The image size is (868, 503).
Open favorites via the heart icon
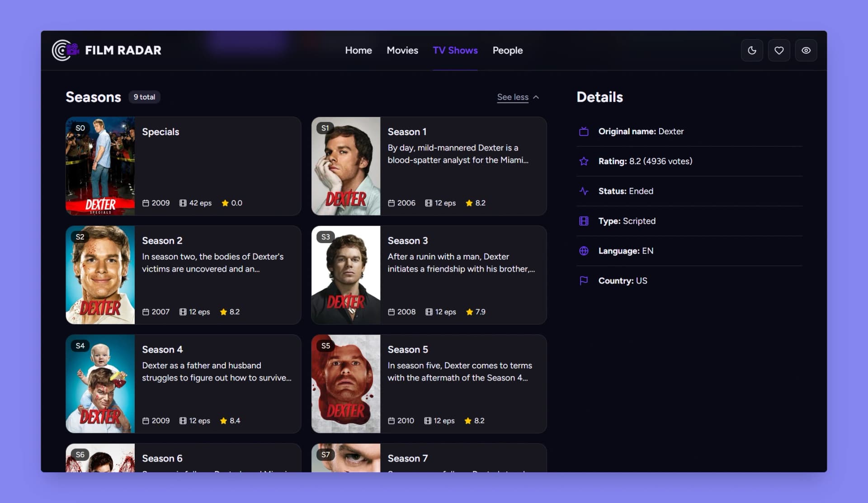click(779, 50)
